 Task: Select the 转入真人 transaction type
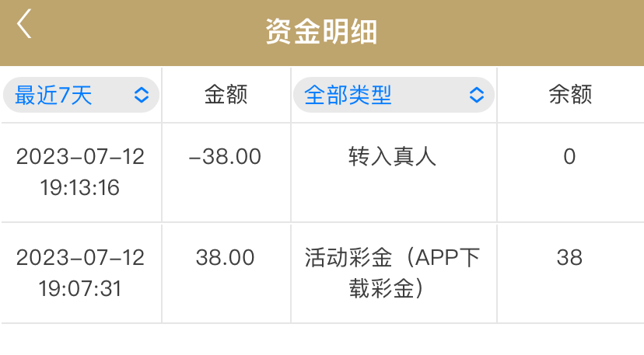pos(393,157)
